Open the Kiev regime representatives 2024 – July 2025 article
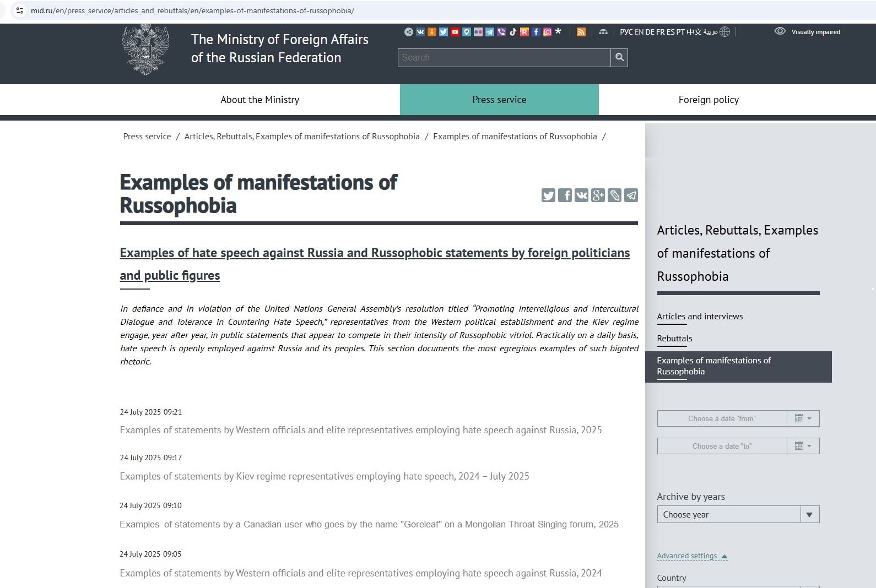The width and height of the screenshot is (876, 588). coord(325,476)
